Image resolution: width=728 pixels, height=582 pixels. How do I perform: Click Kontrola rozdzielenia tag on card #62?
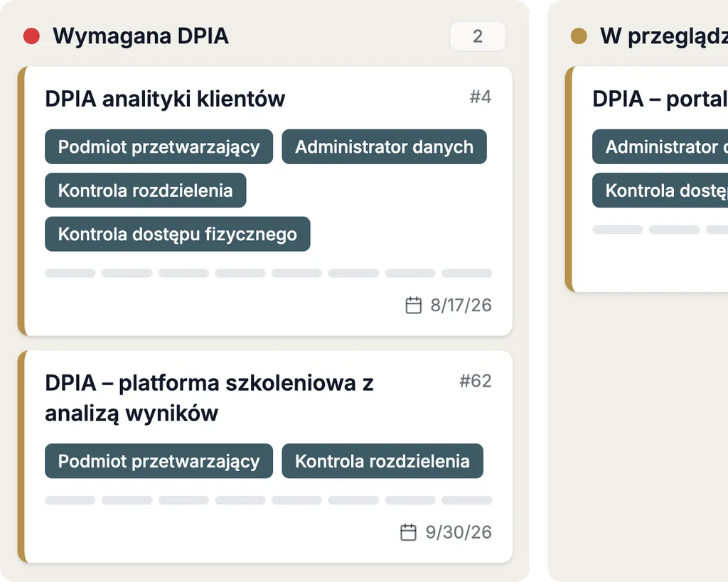click(x=382, y=461)
